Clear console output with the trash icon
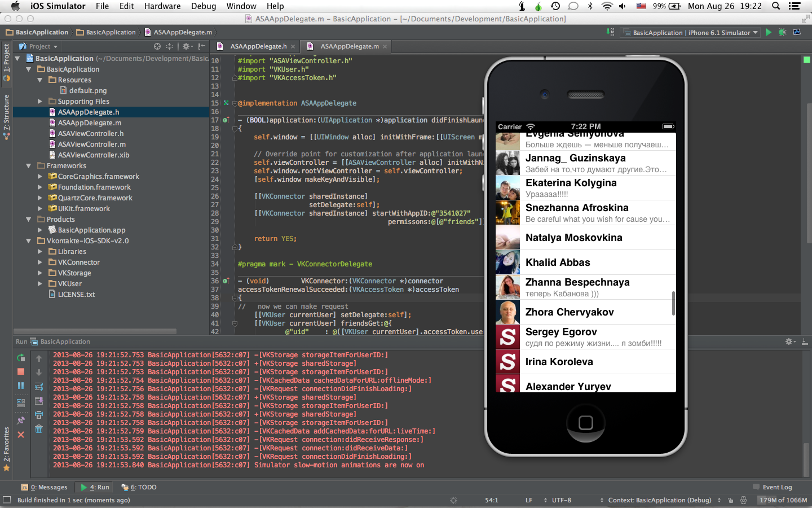 (x=39, y=429)
